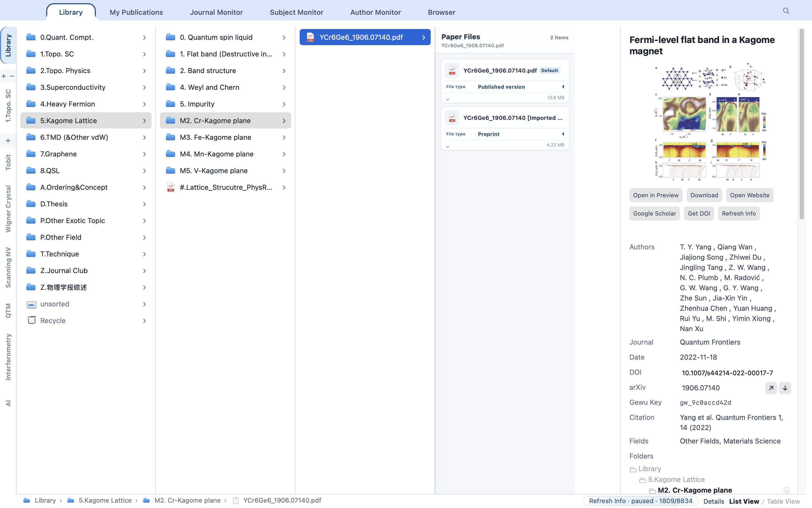Screen dimensions: 812x508
Task: Expand details chevron under preprint card
Action: click(x=448, y=147)
